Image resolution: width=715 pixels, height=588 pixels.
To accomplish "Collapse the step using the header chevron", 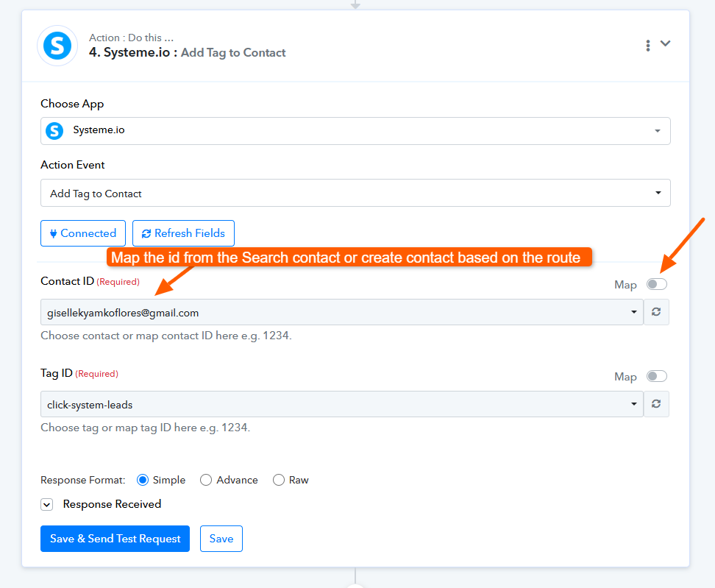I will [665, 43].
